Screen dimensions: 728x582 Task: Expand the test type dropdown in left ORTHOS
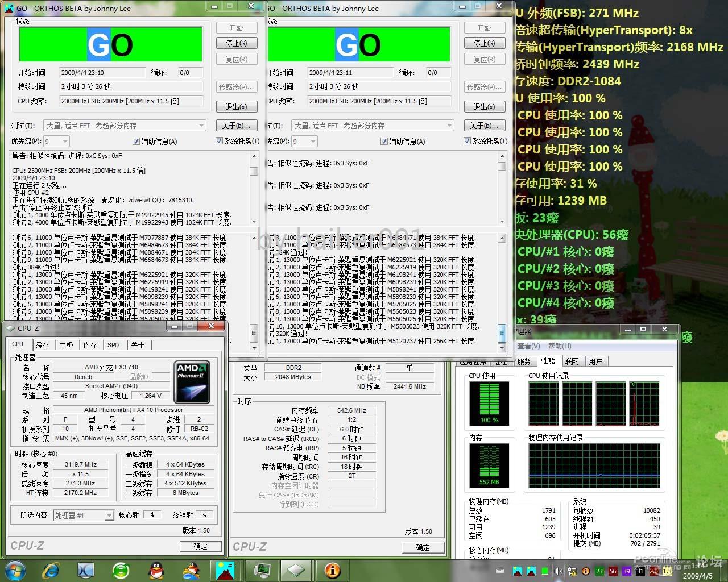[201, 126]
